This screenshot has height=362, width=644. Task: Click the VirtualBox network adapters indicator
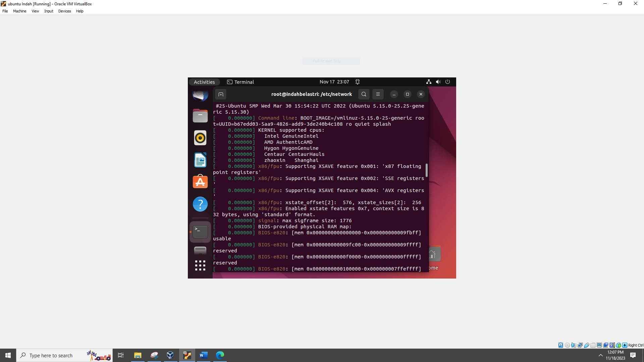click(x=580, y=345)
